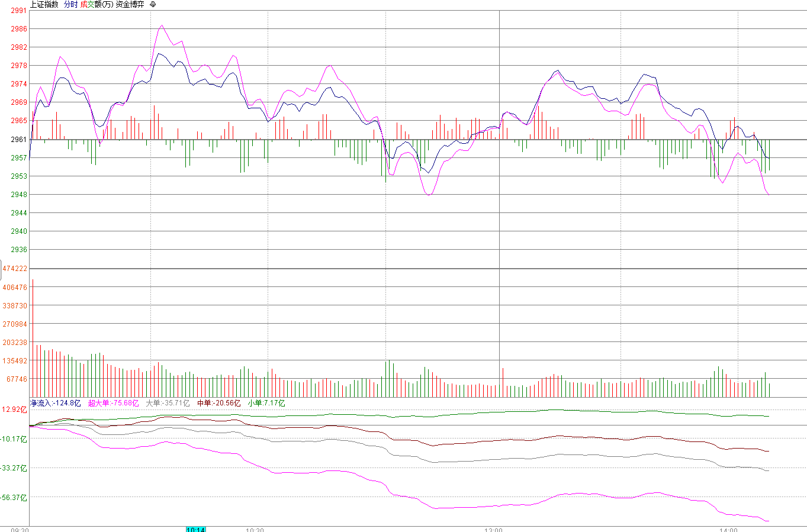Click the 中单:-20.56亿 legend entry
The height and width of the screenshot is (532, 807).
[x=218, y=403]
